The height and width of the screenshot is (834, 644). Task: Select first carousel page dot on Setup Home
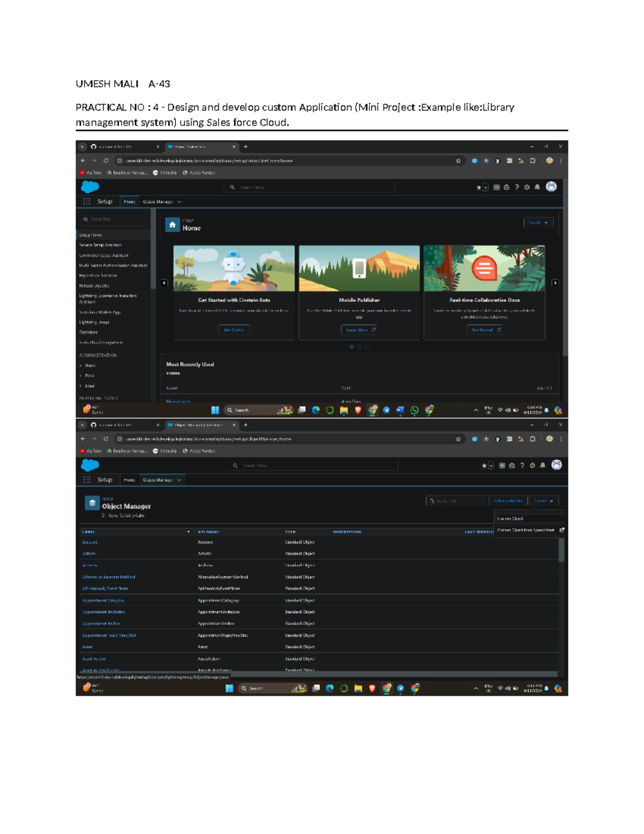(x=352, y=347)
